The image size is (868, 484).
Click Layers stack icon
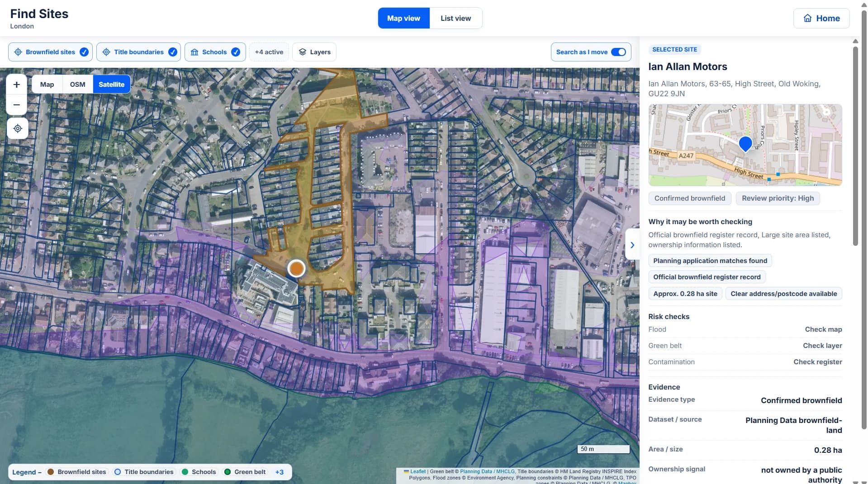pos(303,52)
